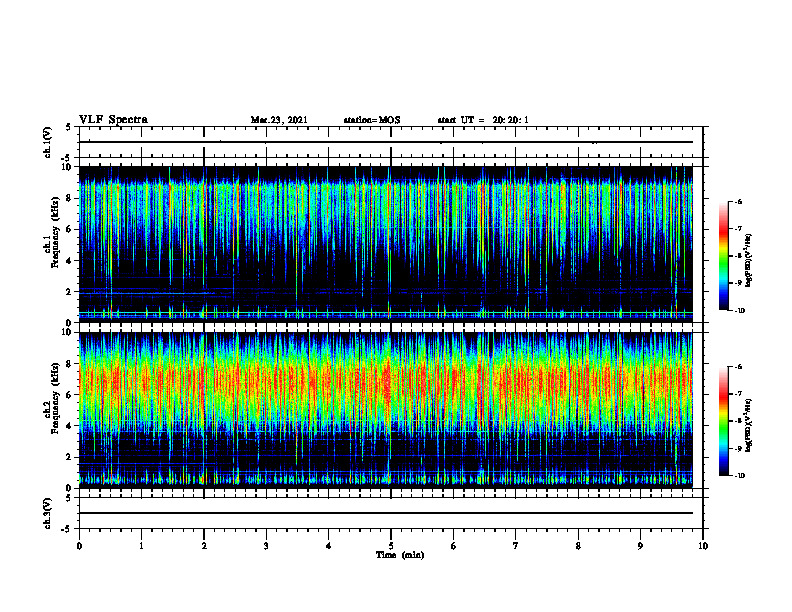
Task: Click the "5" tick on ch.1(V) axis
Action: tap(69, 128)
